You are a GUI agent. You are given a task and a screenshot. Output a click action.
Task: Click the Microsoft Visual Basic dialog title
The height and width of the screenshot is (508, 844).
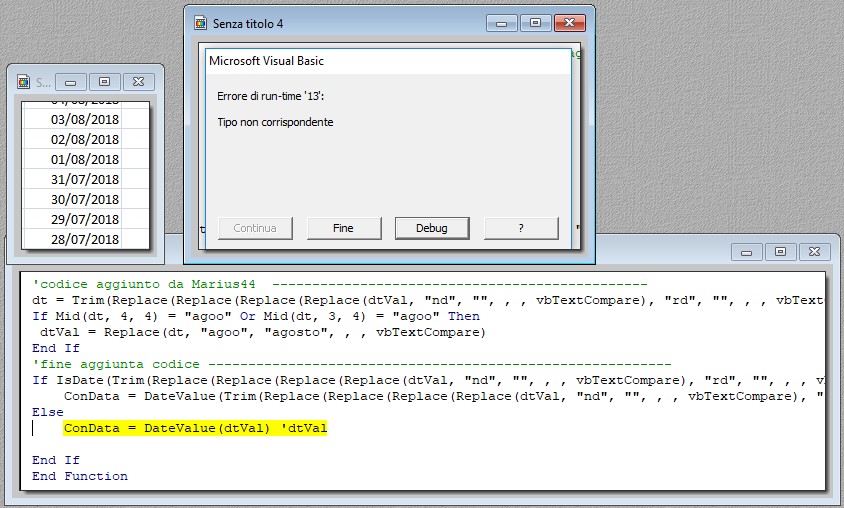(266, 61)
